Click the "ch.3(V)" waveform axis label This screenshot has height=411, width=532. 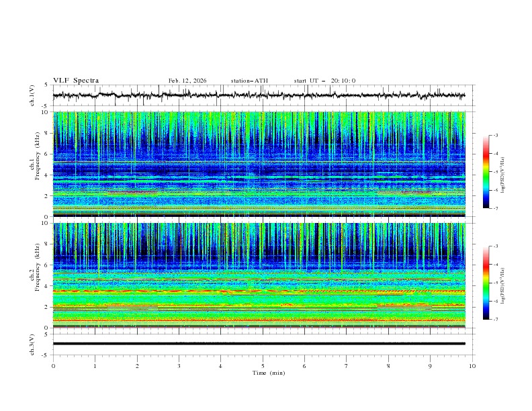pos(32,344)
